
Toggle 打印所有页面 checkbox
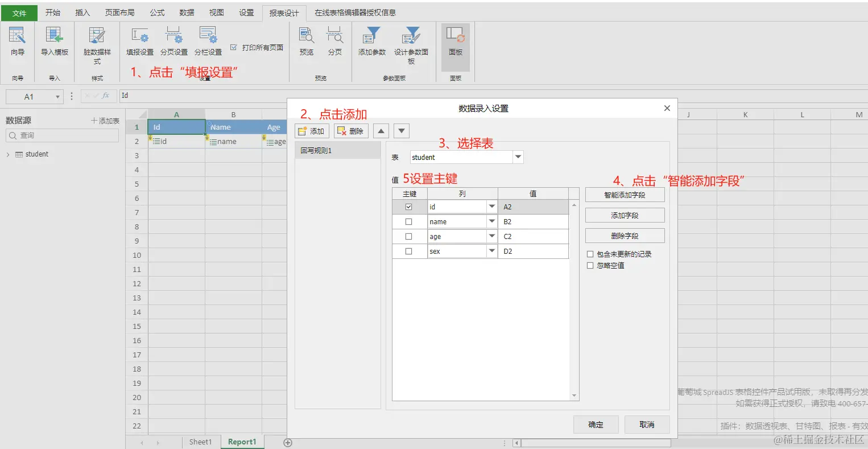point(233,47)
